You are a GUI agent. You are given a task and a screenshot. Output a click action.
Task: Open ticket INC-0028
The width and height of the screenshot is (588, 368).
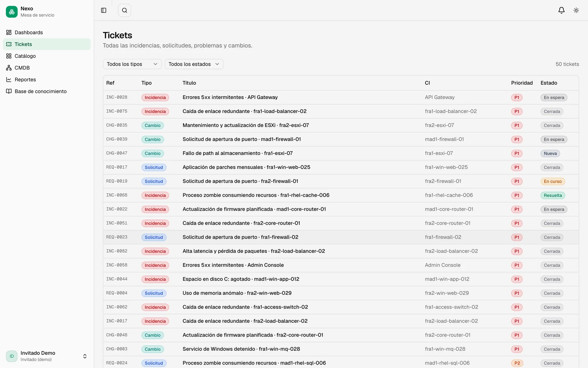(x=341, y=98)
